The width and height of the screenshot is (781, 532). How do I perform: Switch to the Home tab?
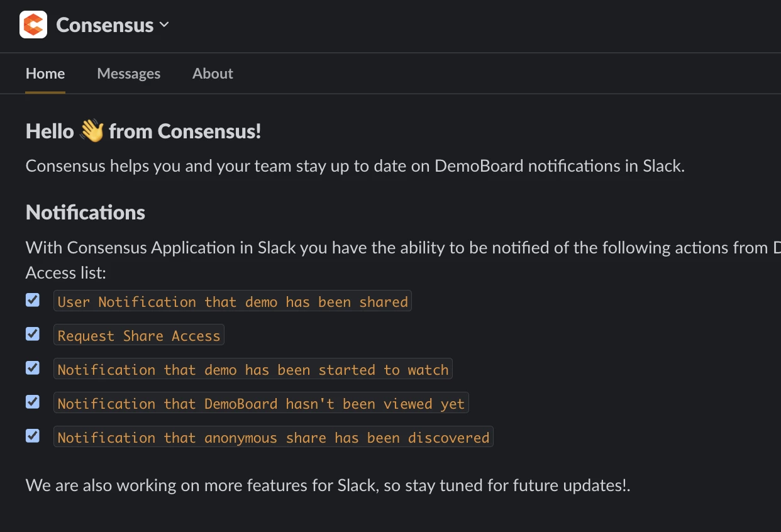45,74
